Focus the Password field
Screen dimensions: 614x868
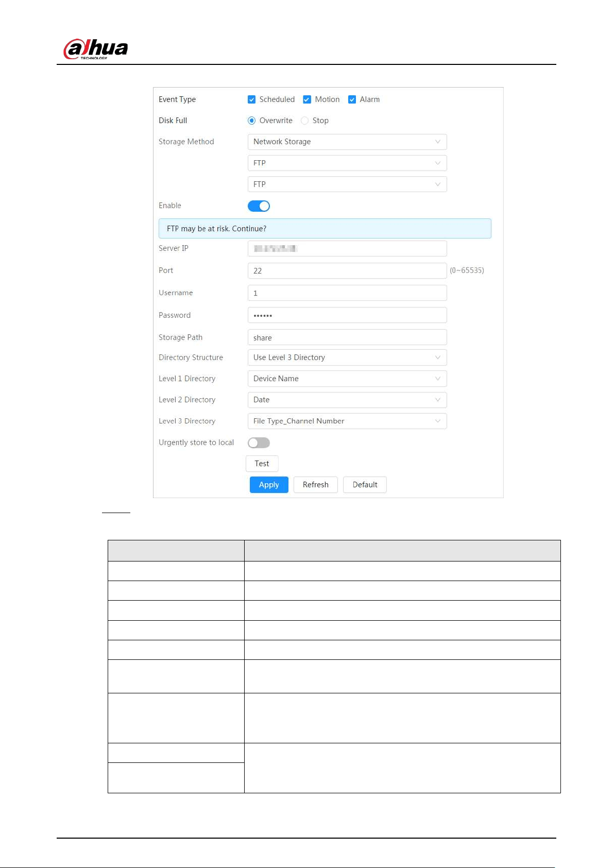pos(347,315)
